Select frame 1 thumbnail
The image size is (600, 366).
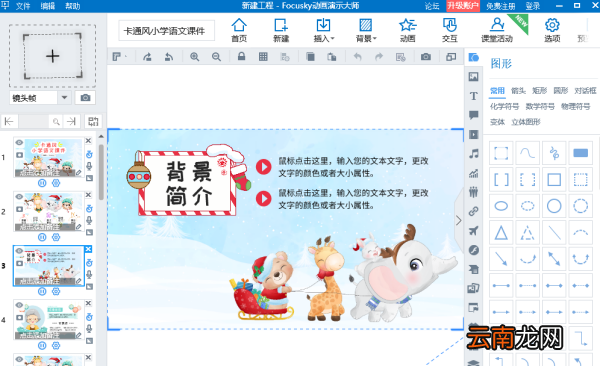(x=49, y=157)
